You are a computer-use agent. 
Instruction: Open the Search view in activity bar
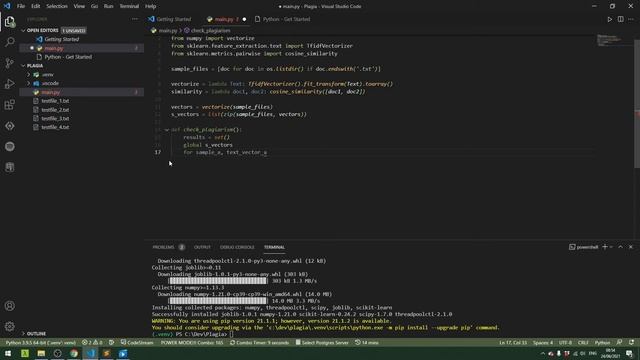[x=9, y=42]
